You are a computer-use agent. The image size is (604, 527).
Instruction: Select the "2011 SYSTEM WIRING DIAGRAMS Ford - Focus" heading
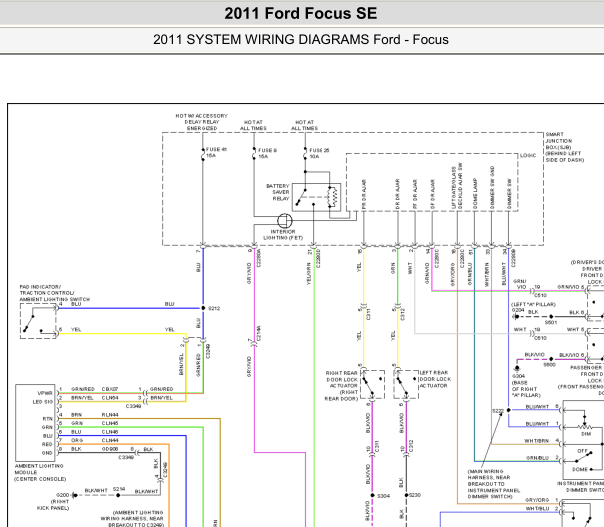[300, 40]
